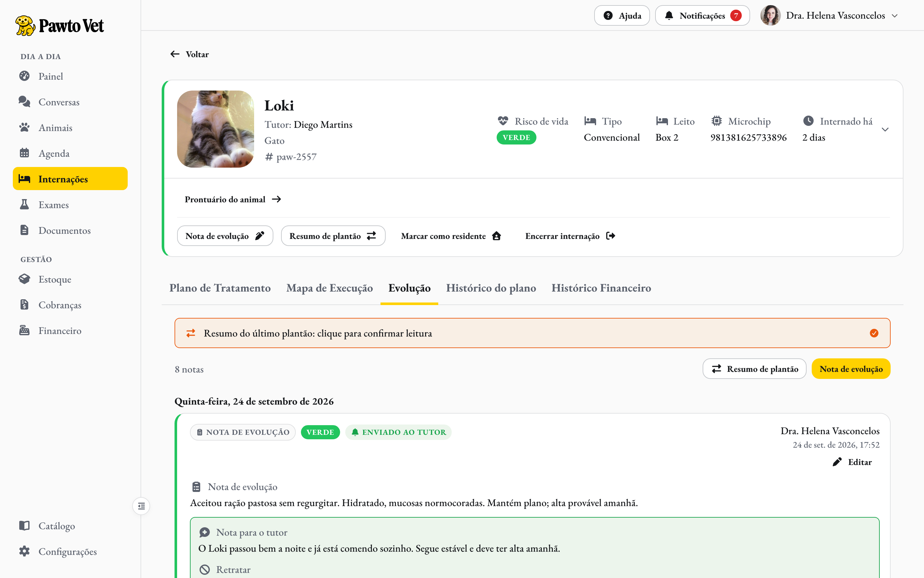Select Internações in the sidebar
Screen dimensions: 924x578
point(70,179)
